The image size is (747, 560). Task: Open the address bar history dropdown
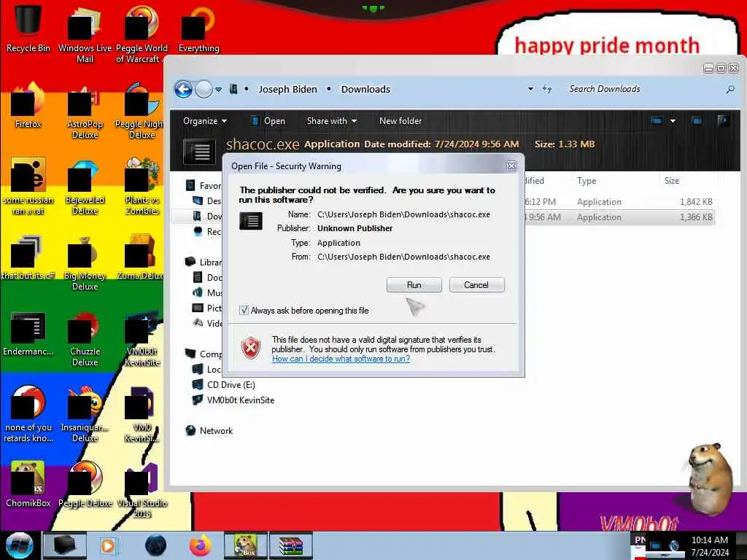pyautogui.click(x=530, y=89)
